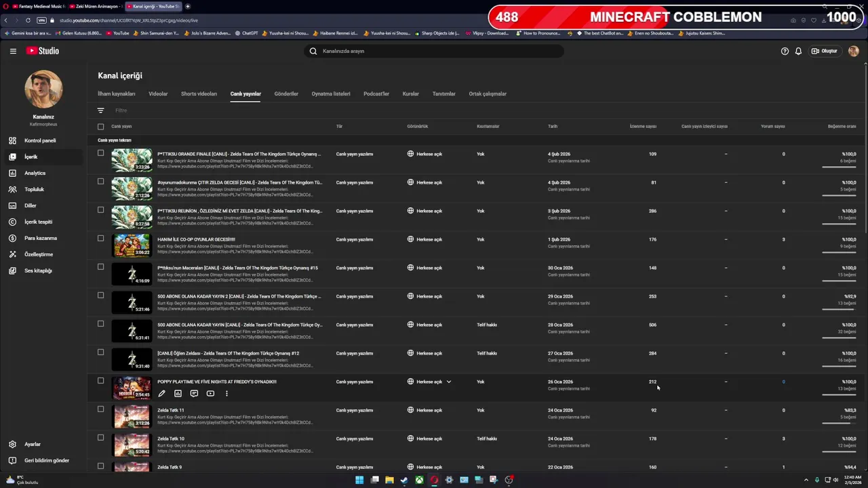
Task: Sort by Tarih column header
Action: [x=553, y=126]
